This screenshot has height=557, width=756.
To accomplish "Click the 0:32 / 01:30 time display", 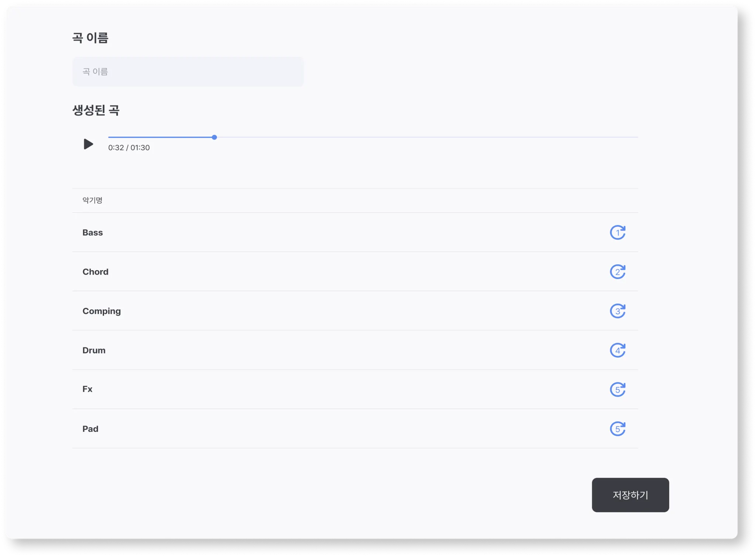I will pos(129,148).
